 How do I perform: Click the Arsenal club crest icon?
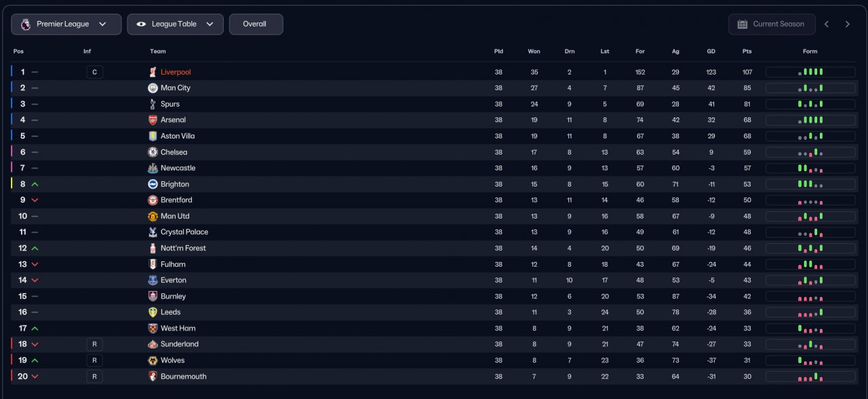click(153, 120)
